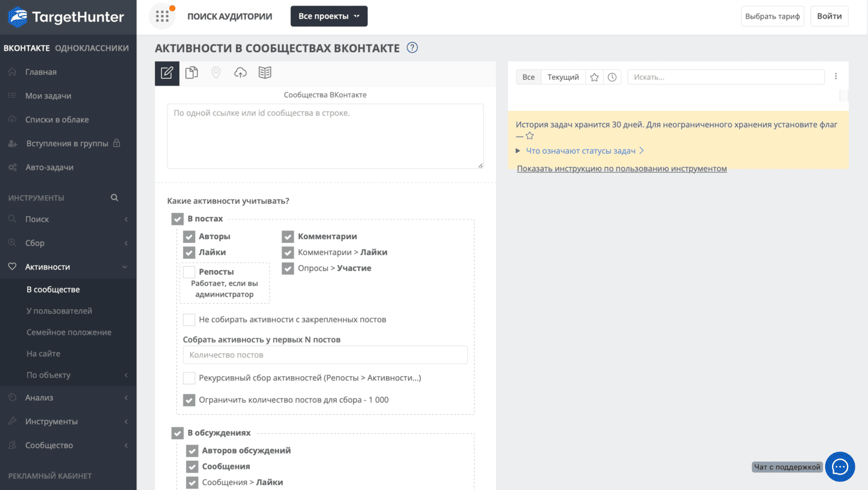Open the Все проекты dropdown
868x490 pixels.
[329, 16]
